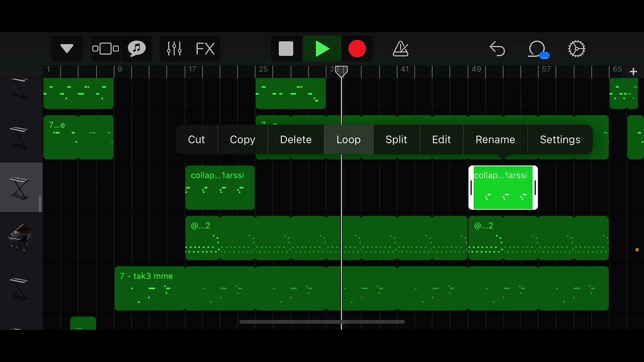Image resolution: width=644 pixels, height=362 pixels.
Task: Switch to tracks view button
Action: pyautogui.click(x=106, y=49)
